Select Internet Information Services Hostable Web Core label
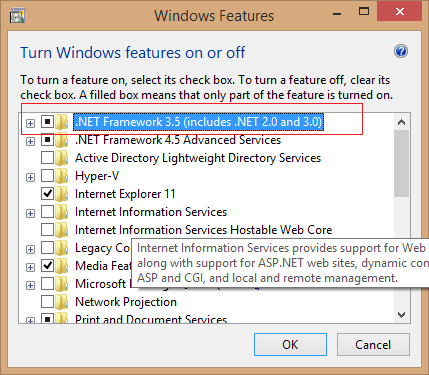The width and height of the screenshot is (429, 375). (204, 230)
